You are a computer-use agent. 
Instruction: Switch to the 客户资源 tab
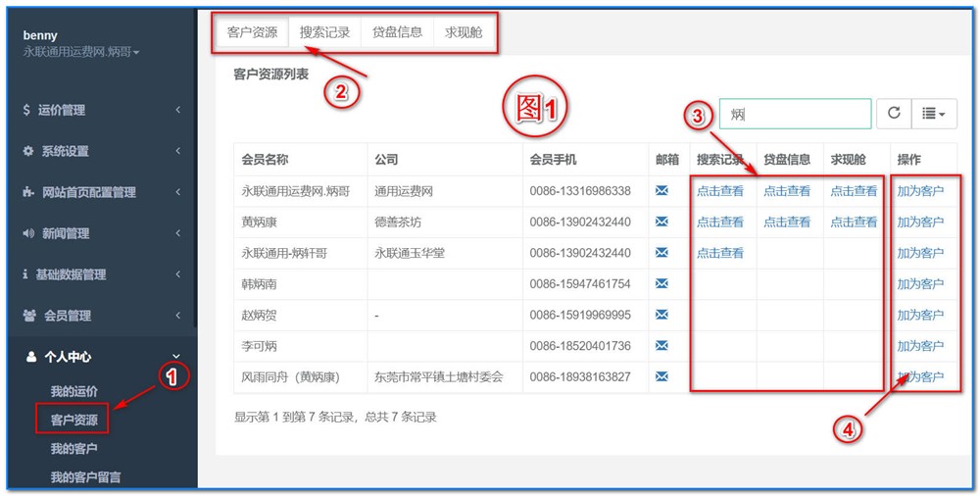(x=253, y=32)
